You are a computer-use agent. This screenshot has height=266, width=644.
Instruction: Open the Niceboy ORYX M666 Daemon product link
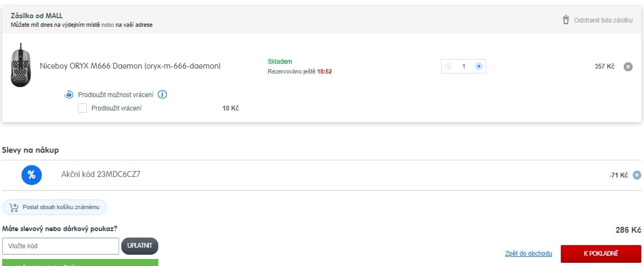[x=130, y=66]
